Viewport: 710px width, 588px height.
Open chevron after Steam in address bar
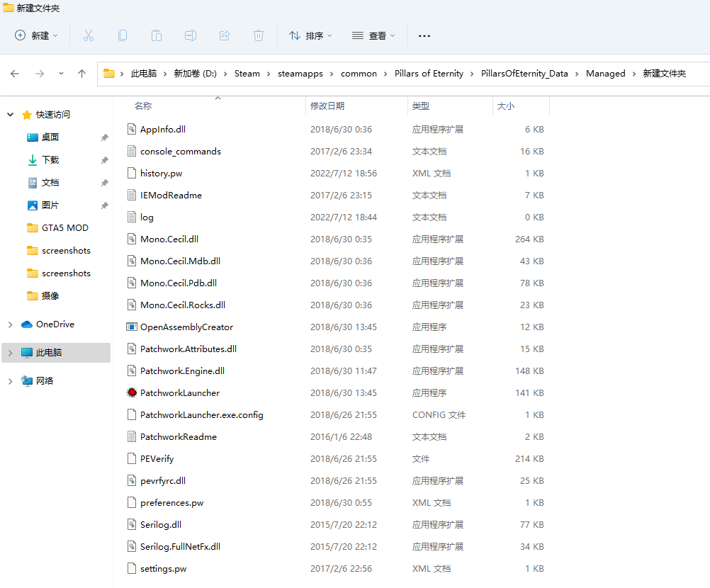tap(269, 74)
